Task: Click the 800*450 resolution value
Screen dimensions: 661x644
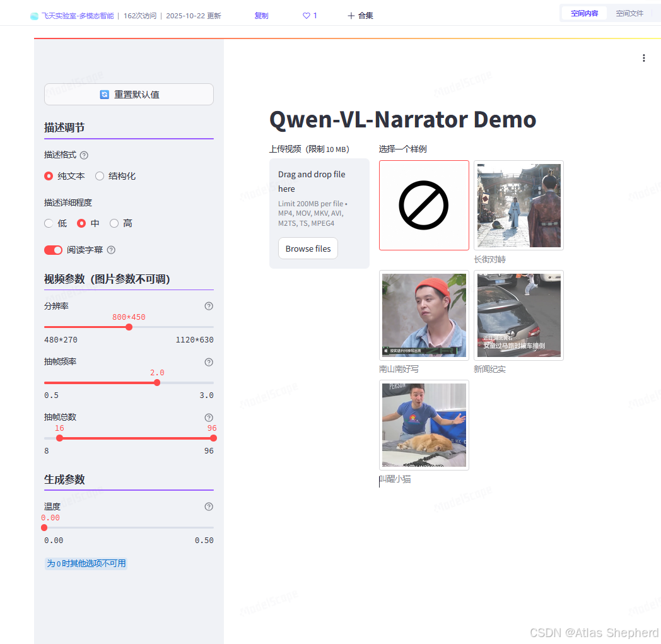Action: 129,317
